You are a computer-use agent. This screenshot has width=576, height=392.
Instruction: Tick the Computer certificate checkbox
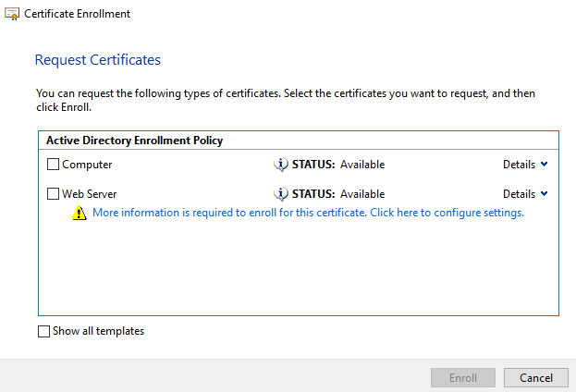pyautogui.click(x=53, y=165)
